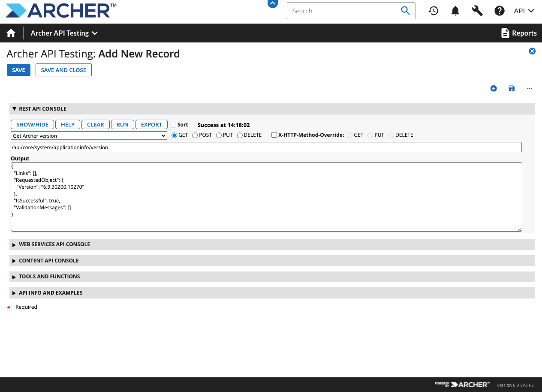Expand the WEB SERVICES API CONSOLE section

click(54, 244)
